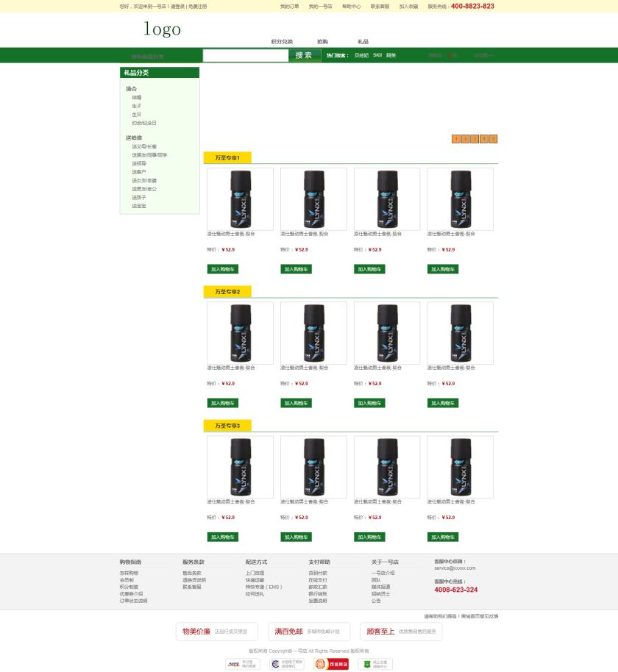618x672 pixels.
Task: Click the search input field
Action: point(245,55)
